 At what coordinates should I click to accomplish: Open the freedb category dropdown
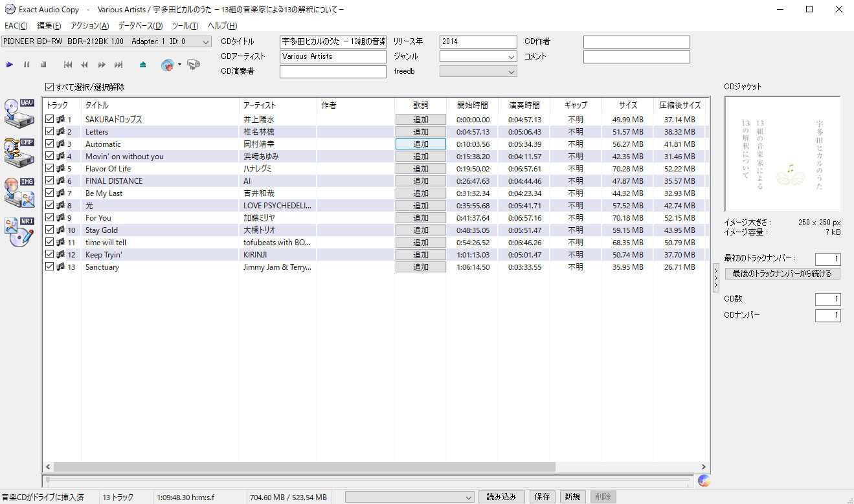tap(478, 71)
